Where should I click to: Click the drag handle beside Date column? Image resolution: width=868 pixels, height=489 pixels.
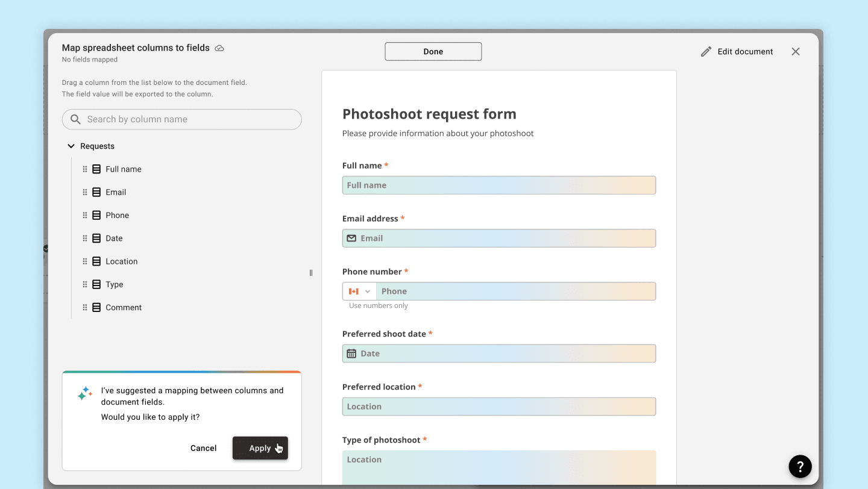(85, 238)
